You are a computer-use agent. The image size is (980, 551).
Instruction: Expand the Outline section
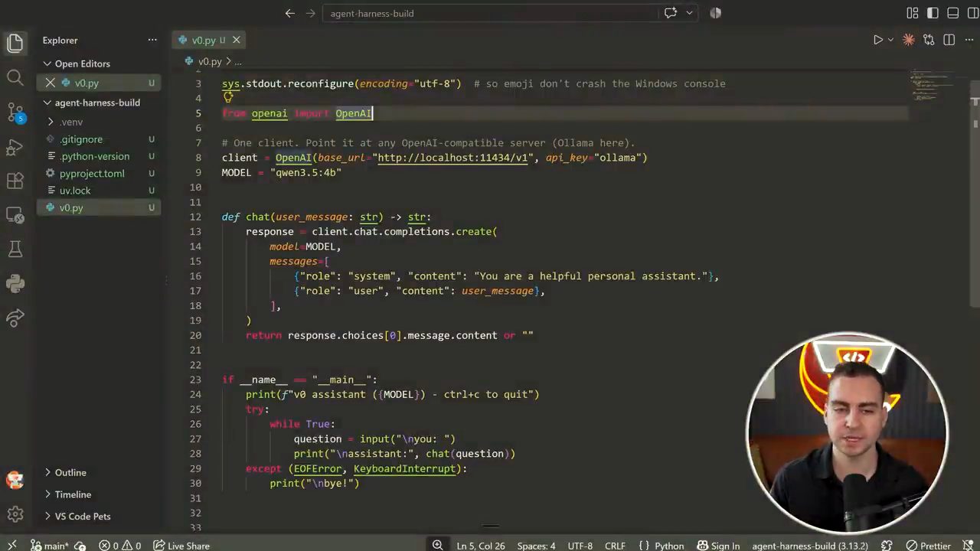click(70, 472)
